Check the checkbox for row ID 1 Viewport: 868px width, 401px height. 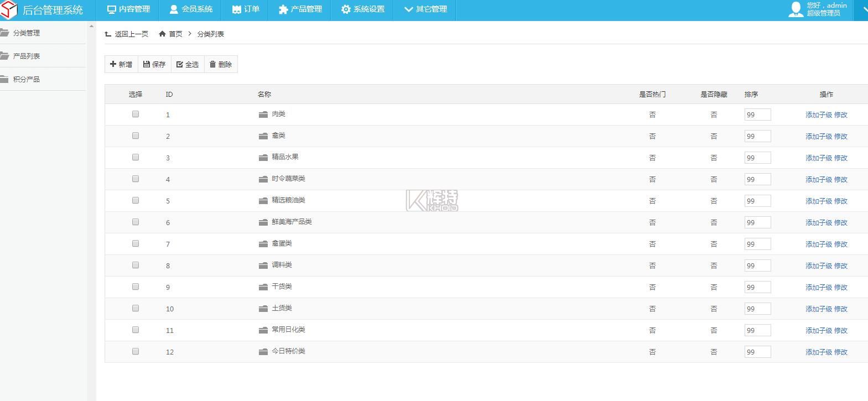pos(136,114)
